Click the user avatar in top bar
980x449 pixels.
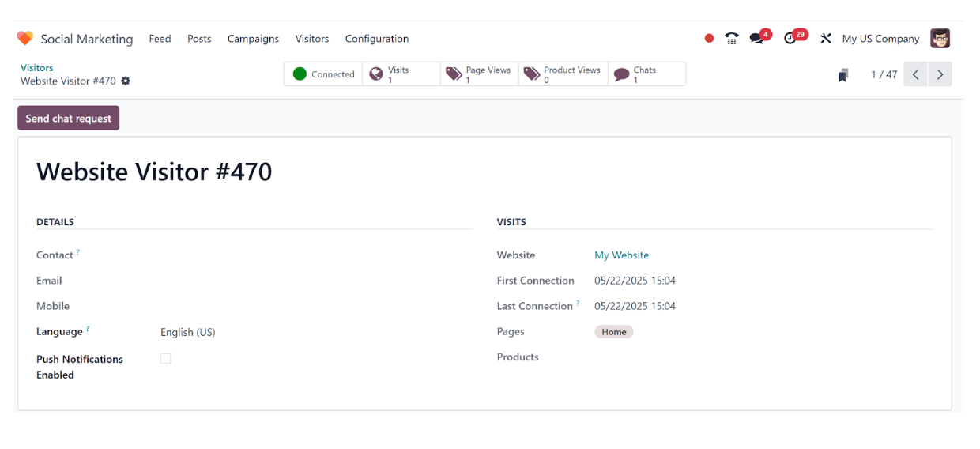tap(940, 38)
